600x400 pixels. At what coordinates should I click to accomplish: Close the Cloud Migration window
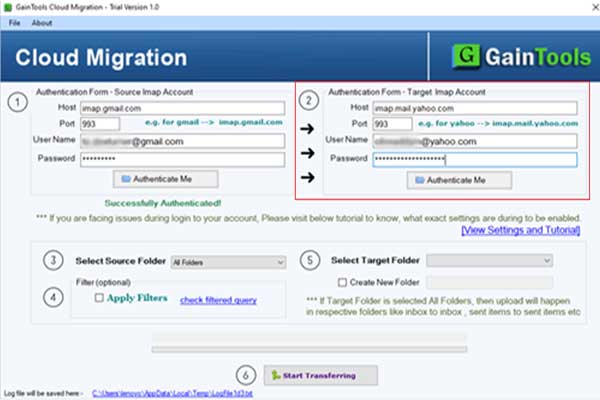click(x=595, y=7)
